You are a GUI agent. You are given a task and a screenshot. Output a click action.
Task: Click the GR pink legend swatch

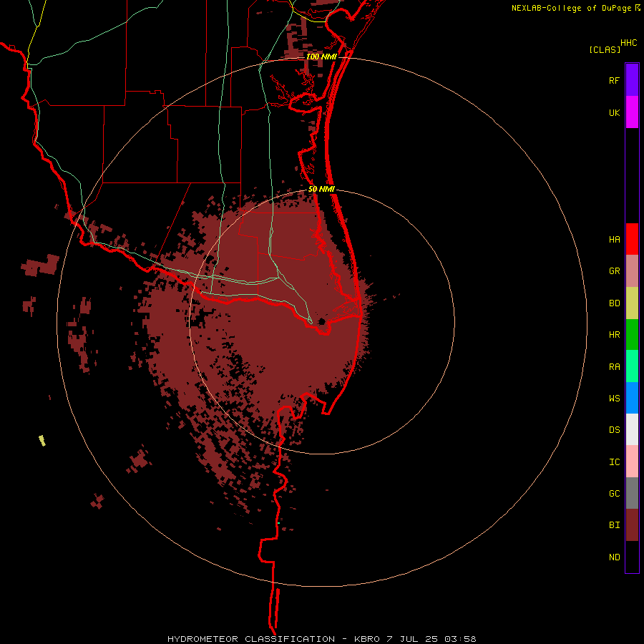(632, 271)
